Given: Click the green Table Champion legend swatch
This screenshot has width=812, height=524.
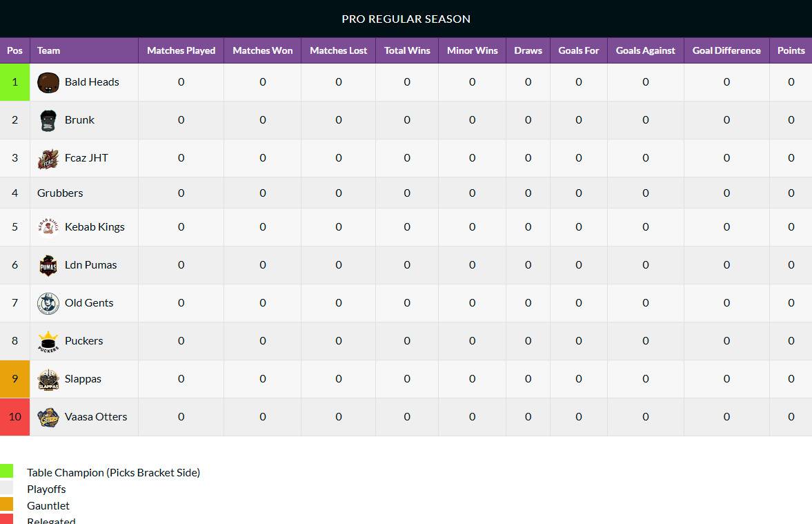Looking at the screenshot, I should pyautogui.click(x=6, y=471).
